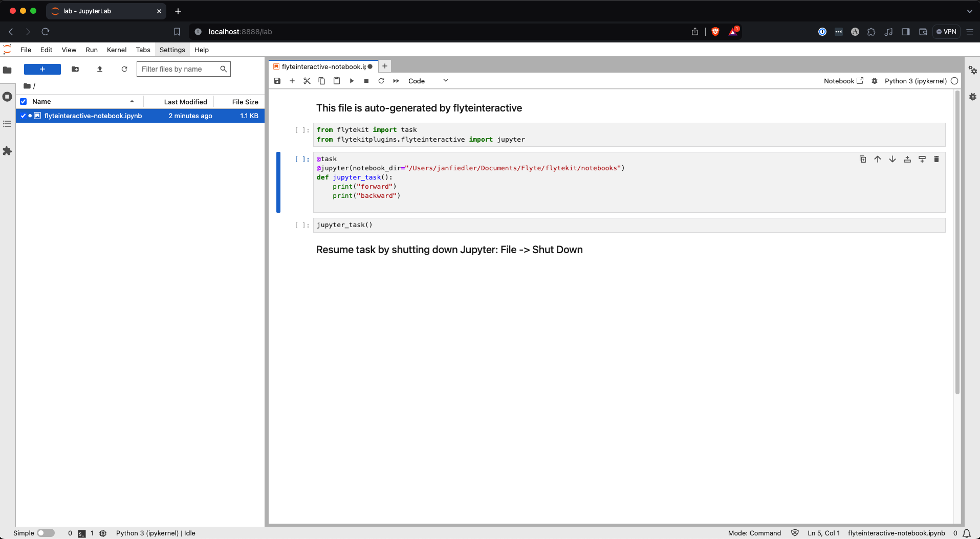This screenshot has width=980, height=539.
Task: Toggle the select-all files checkbox
Action: [x=23, y=101]
